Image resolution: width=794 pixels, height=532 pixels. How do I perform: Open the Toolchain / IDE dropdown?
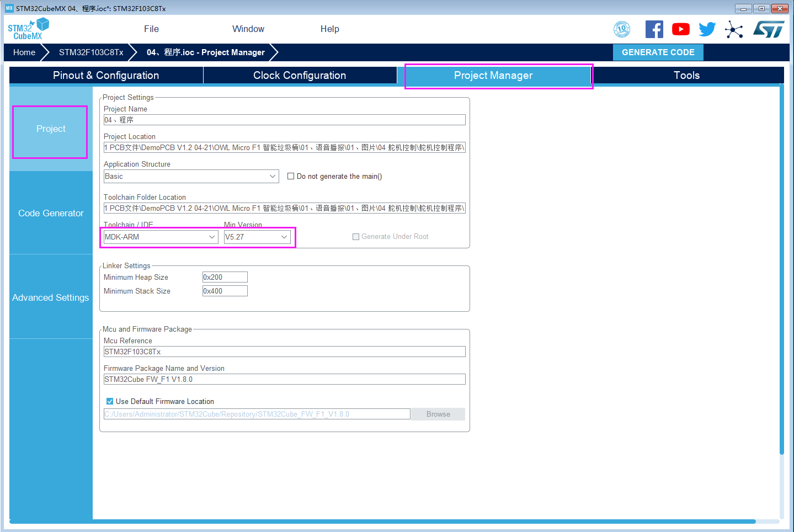coord(161,237)
